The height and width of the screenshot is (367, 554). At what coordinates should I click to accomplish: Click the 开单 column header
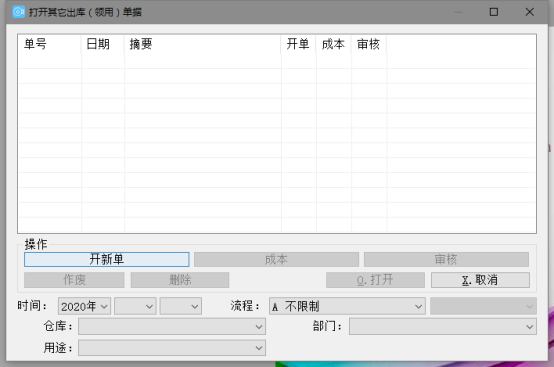298,44
